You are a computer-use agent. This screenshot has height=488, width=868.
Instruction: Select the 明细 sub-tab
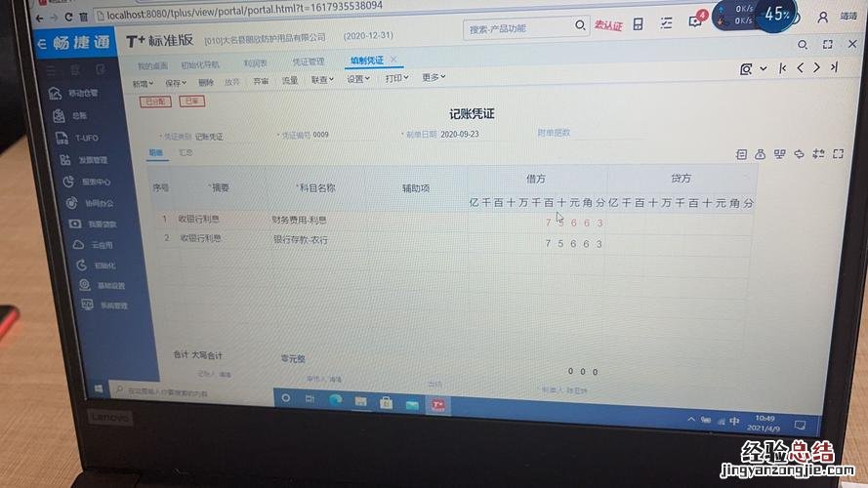[155, 152]
